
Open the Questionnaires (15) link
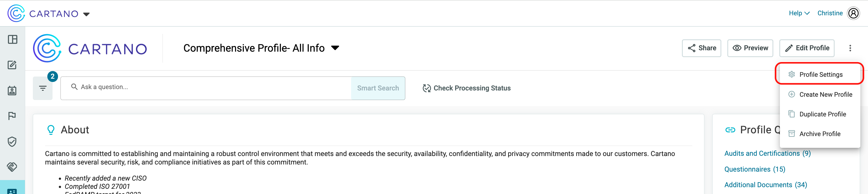[754, 169]
